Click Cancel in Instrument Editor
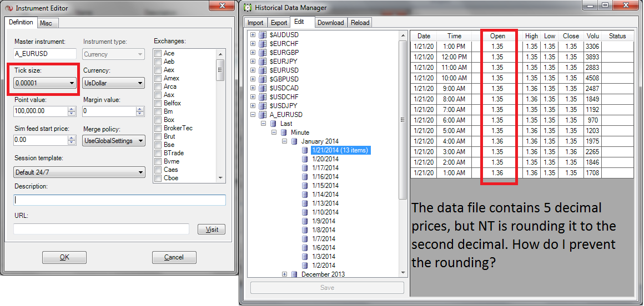This screenshot has width=644, height=306. click(x=174, y=257)
